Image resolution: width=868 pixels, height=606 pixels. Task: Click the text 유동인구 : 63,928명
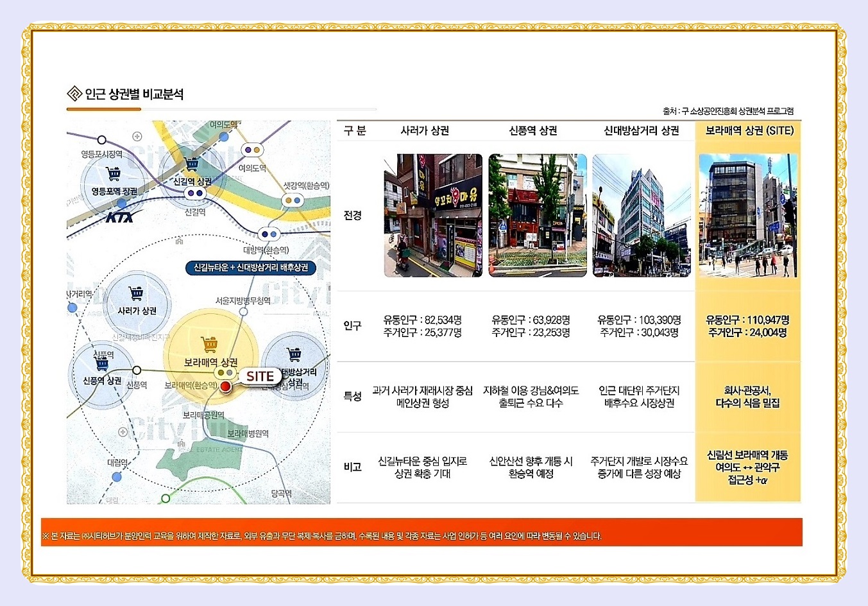(531, 320)
